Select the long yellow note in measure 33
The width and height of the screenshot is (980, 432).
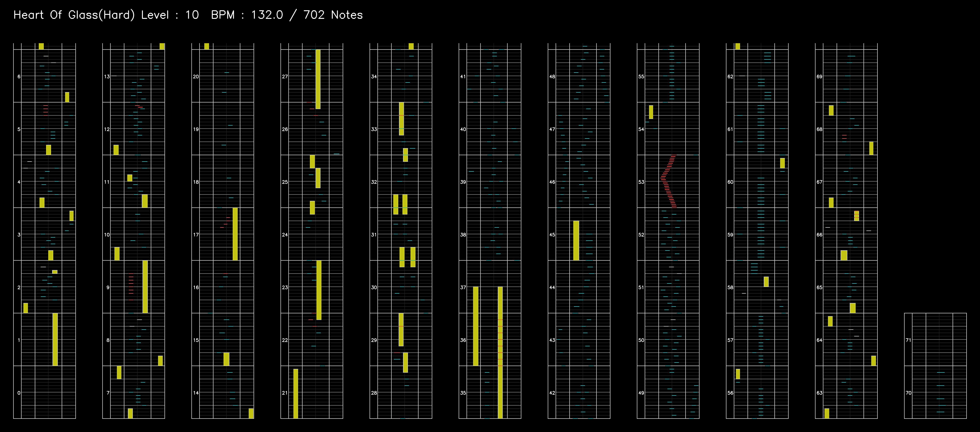pos(401,119)
